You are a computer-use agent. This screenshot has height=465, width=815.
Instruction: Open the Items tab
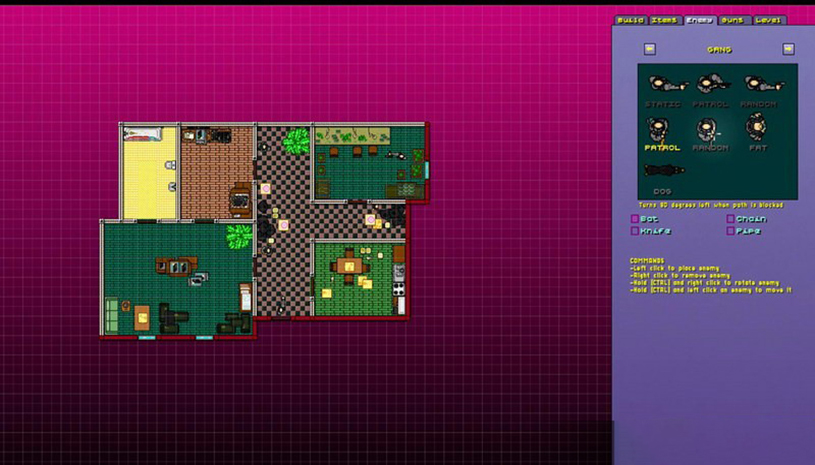click(664, 20)
